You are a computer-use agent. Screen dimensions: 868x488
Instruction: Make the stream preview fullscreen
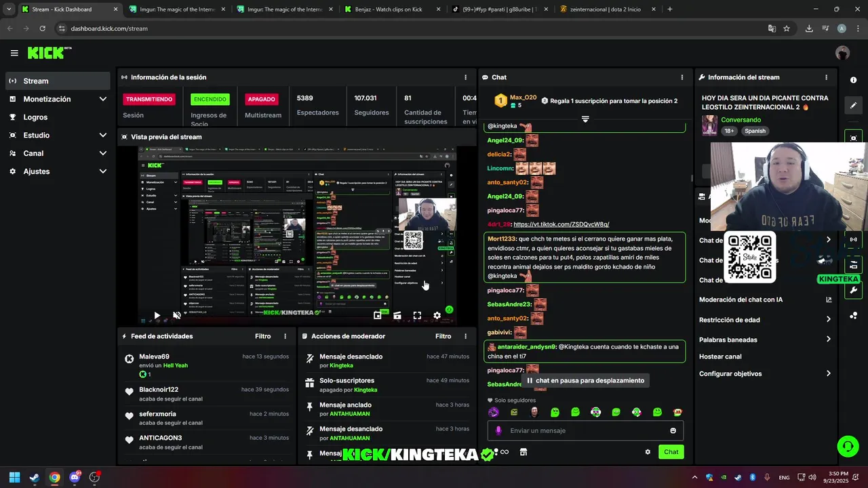pyautogui.click(x=417, y=315)
